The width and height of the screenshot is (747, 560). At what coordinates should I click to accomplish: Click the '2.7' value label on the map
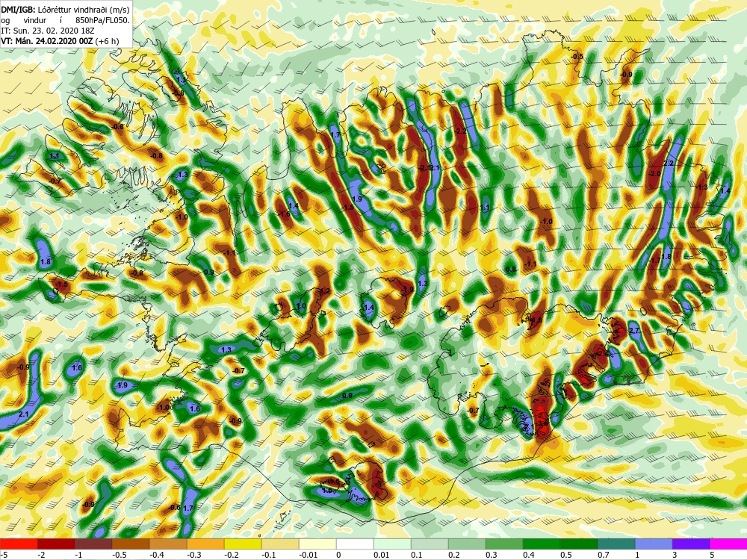pyautogui.click(x=634, y=331)
